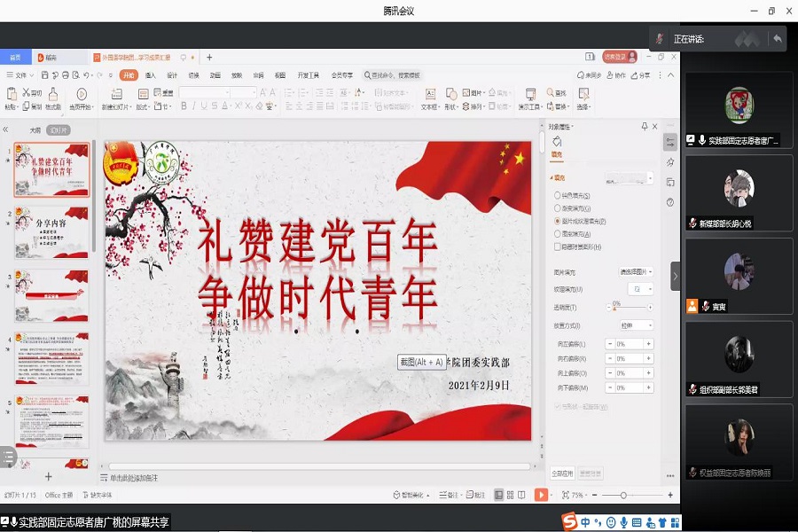
Task: Click the Apply to All button
Action: [562, 473]
